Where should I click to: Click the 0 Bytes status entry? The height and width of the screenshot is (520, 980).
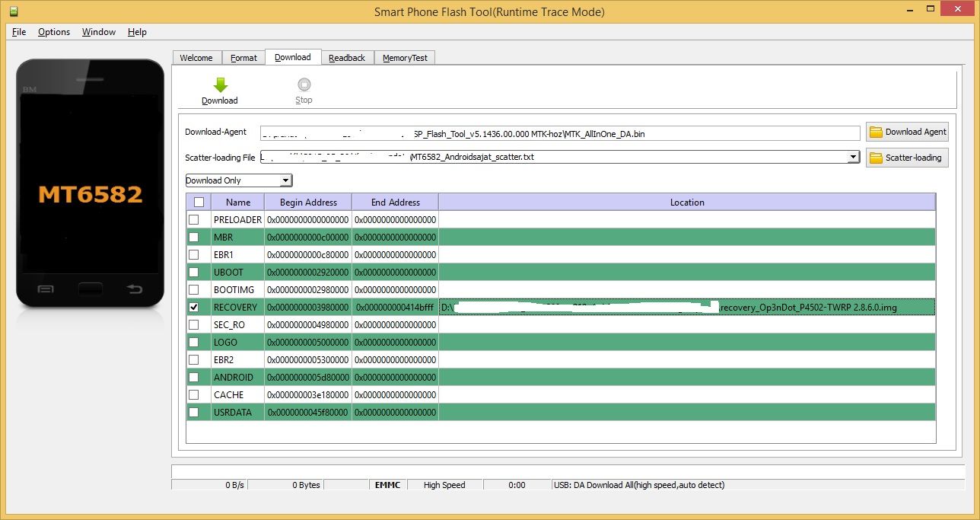[285, 485]
